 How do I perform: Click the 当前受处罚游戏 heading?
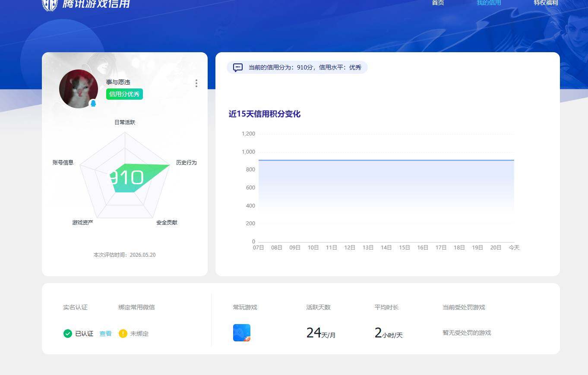click(464, 307)
